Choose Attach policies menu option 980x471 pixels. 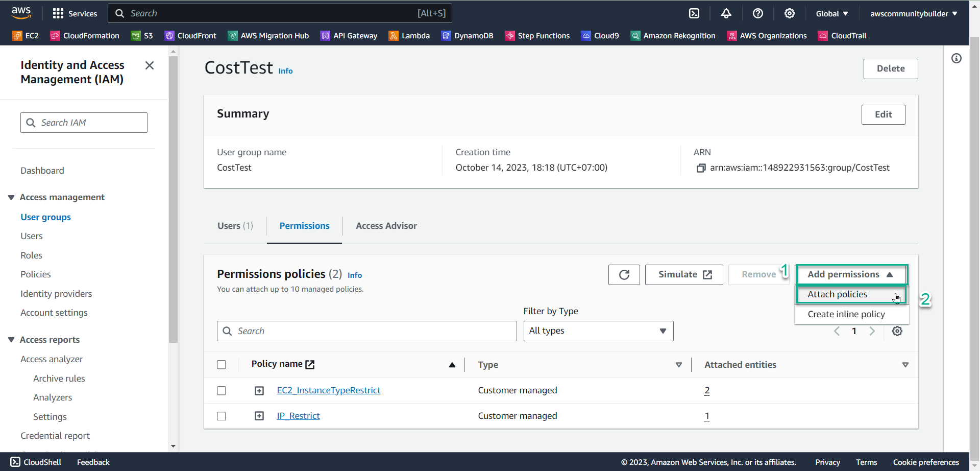[x=851, y=294]
